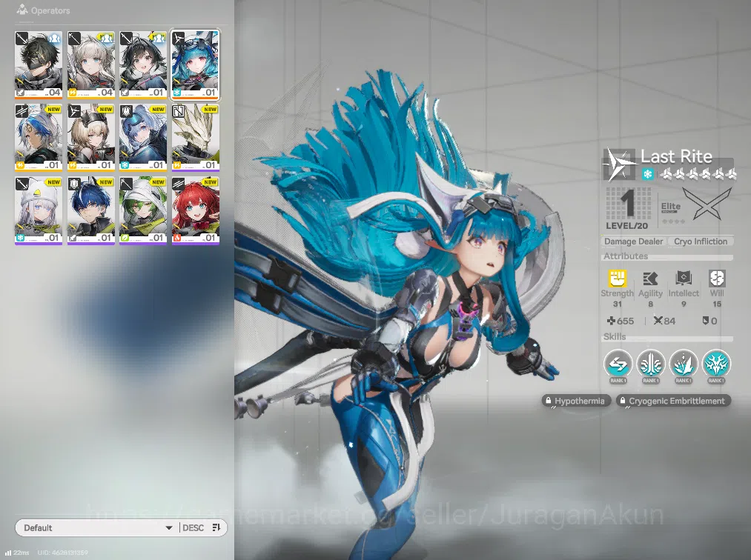751x560 pixels.
Task: Open the Operators header icon
Action: [22, 10]
